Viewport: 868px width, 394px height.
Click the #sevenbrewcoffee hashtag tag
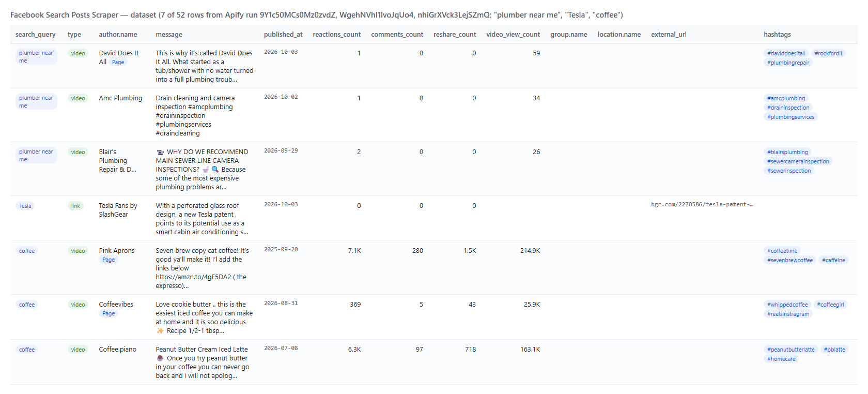790,260
